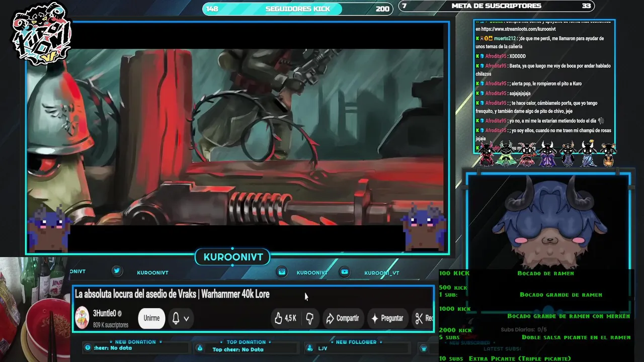Click the Bocado de ramen reward text

pyautogui.click(x=545, y=274)
